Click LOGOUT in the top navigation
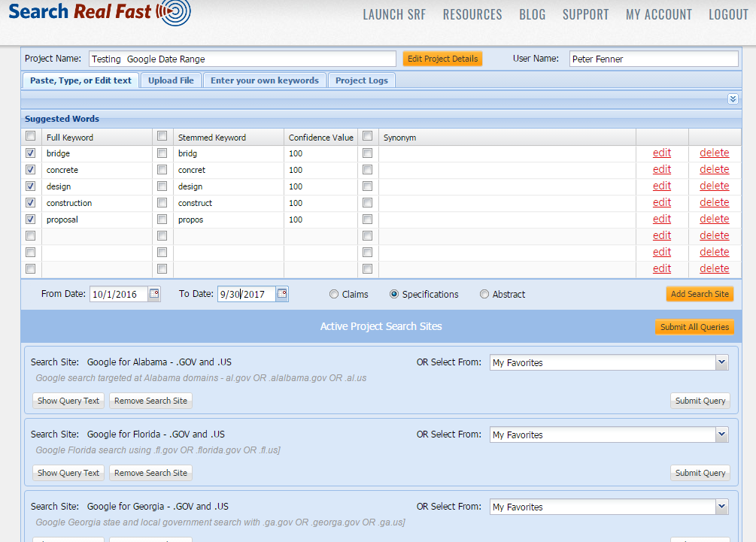Screen dimensions: 756x542 (x=728, y=15)
